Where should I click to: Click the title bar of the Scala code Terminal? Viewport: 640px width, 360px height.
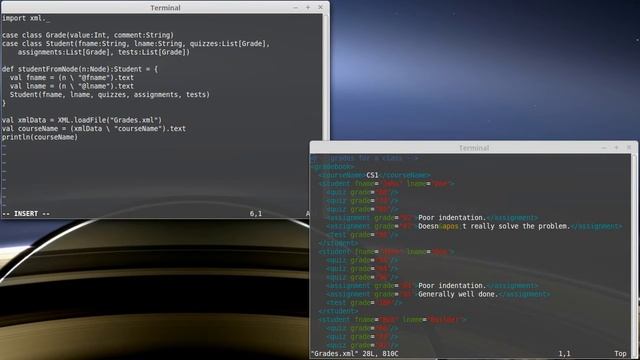(x=165, y=7)
